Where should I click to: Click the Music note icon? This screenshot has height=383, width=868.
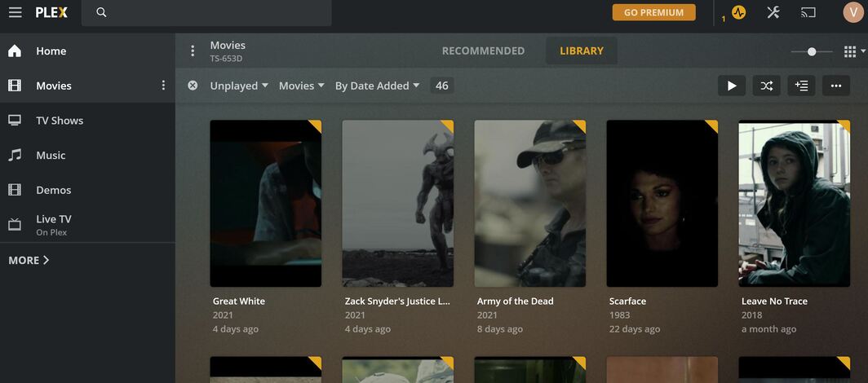15,156
